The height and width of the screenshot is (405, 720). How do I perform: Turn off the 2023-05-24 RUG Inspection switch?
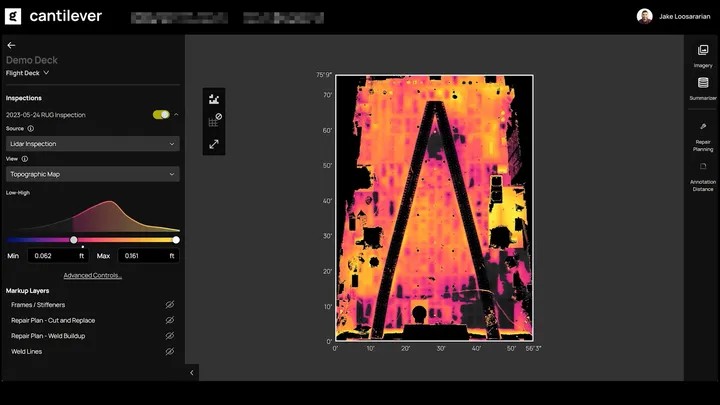[161, 115]
